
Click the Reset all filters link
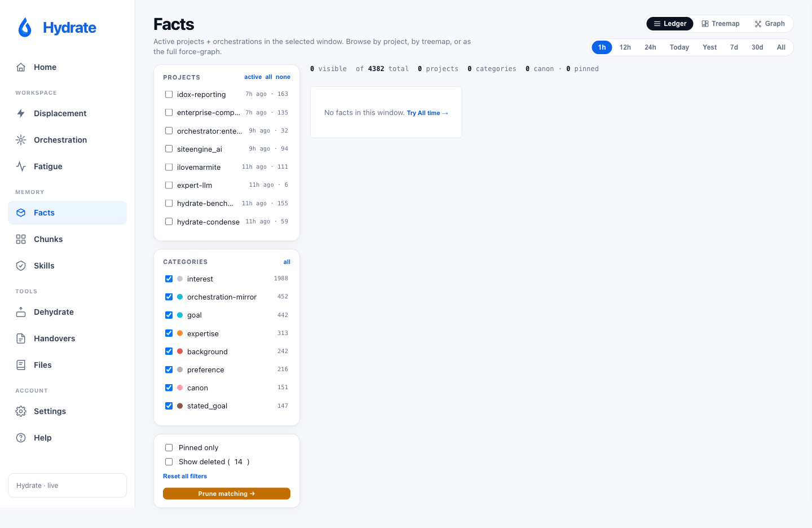point(185,476)
